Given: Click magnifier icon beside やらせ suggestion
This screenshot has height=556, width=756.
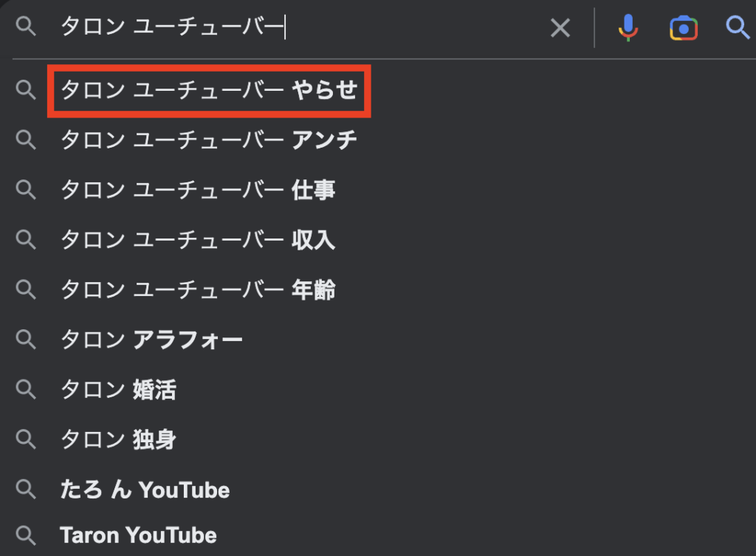Looking at the screenshot, I should point(26,90).
